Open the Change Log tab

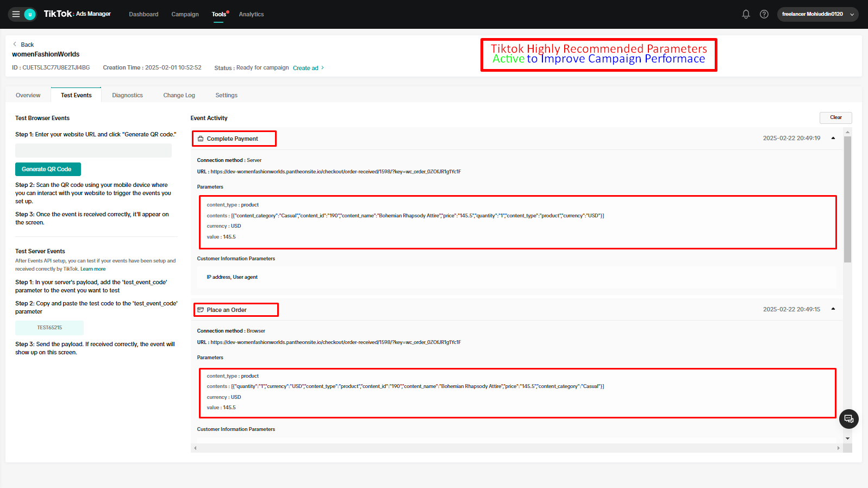[179, 95]
